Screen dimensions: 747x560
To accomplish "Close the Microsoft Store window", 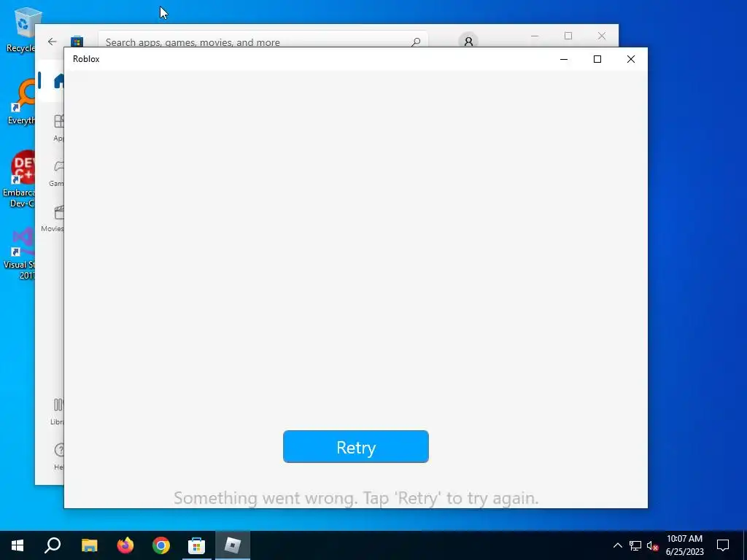I will pyautogui.click(x=602, y=36).
